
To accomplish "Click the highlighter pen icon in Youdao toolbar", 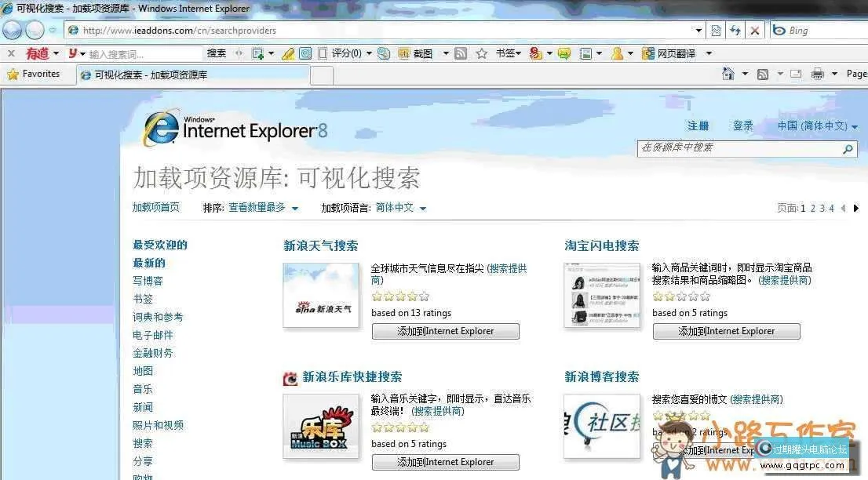I will [287, 53].
